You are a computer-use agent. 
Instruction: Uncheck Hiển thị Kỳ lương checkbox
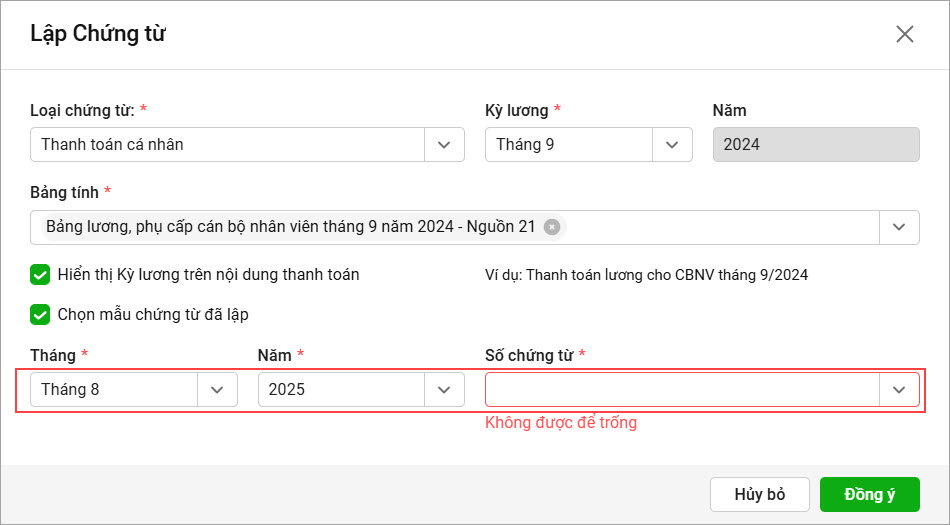[40, 275]
